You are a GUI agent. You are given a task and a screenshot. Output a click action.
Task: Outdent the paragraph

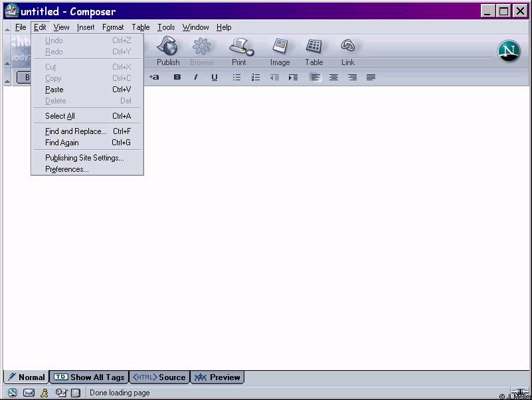tap(274, 78)
